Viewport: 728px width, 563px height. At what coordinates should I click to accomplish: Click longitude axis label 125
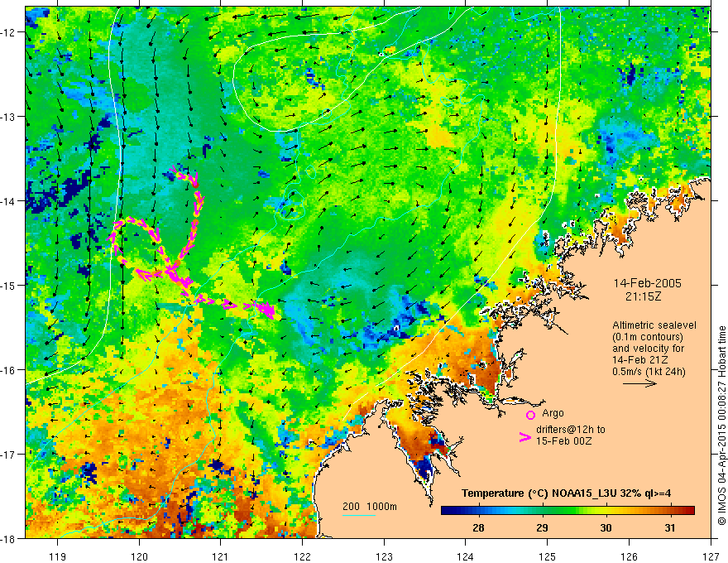[x=548, y=556]
